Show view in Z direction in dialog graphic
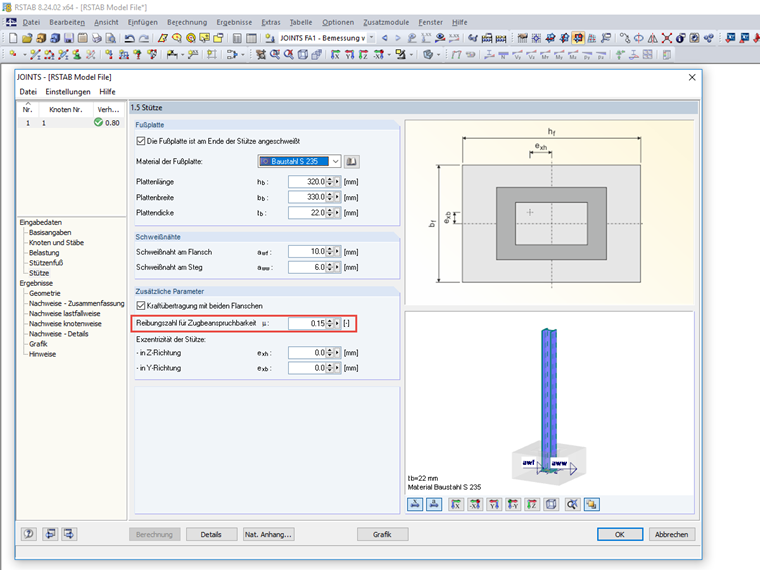The height and width of the screenshot is (570, 760). coord(532,505)
